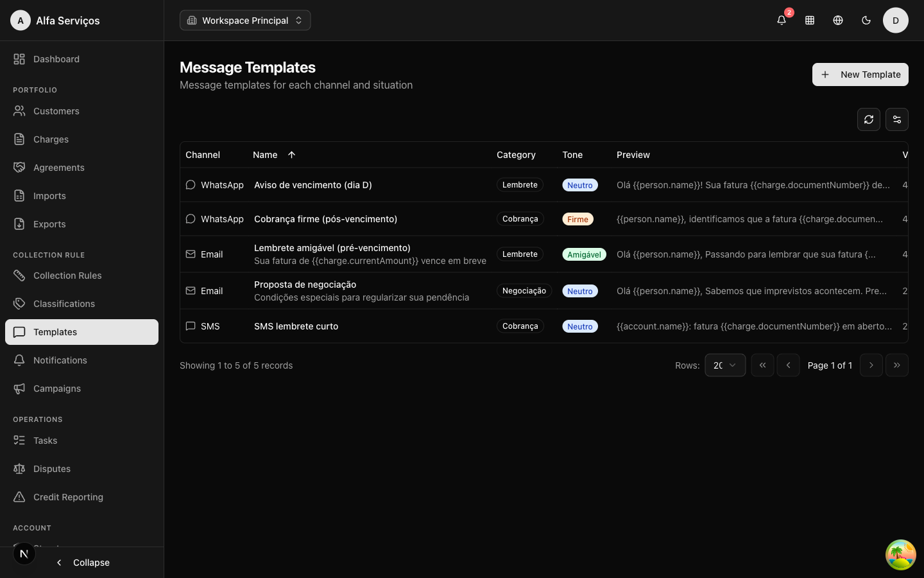Click the palm tree avatar icon
The height and width of the screenshot is (578, 924).
pyautogui.click(x=901, y=555)
